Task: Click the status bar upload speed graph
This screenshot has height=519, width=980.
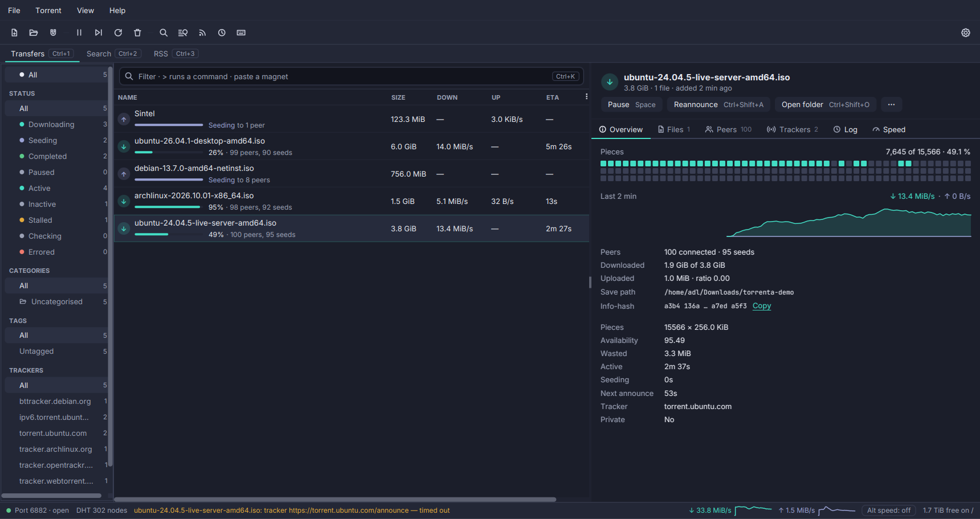Action: (837, 510)
